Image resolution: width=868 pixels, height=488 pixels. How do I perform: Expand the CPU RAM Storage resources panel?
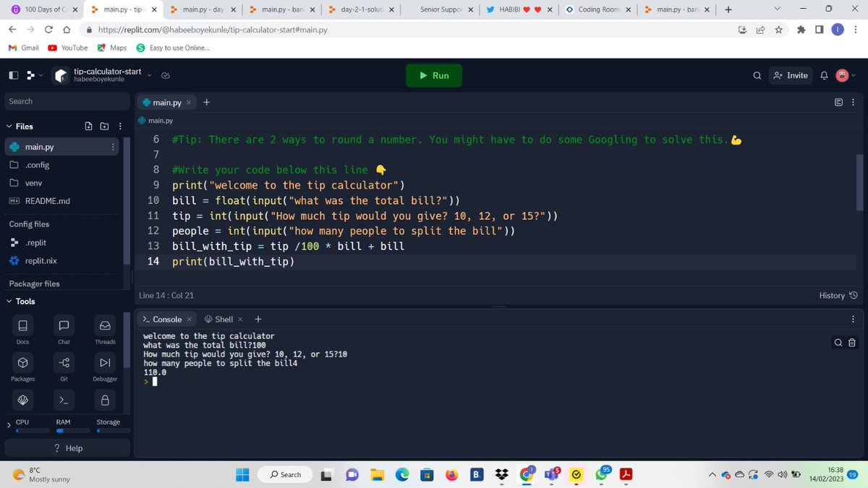[9, 426]
